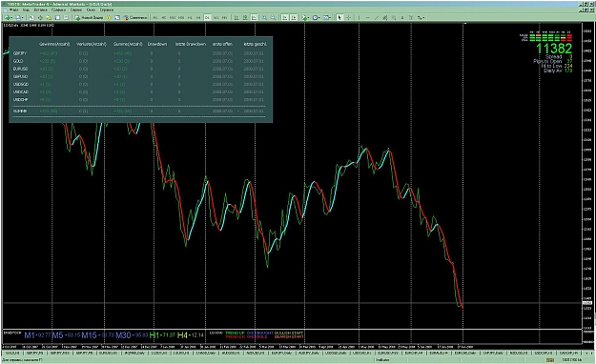Switch chart to MN timeframe in toolbar
Screen dimensions: 596x364
[x=225, y=17]
